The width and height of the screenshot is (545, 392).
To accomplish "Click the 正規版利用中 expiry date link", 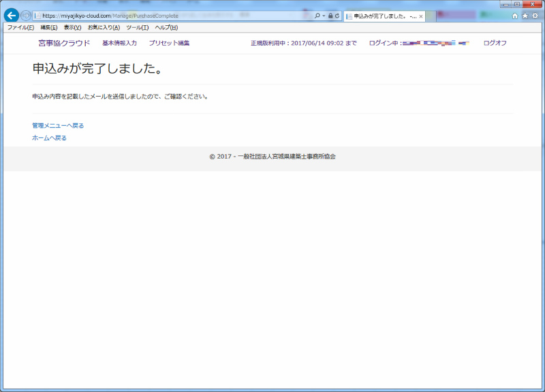I will 303,43.
